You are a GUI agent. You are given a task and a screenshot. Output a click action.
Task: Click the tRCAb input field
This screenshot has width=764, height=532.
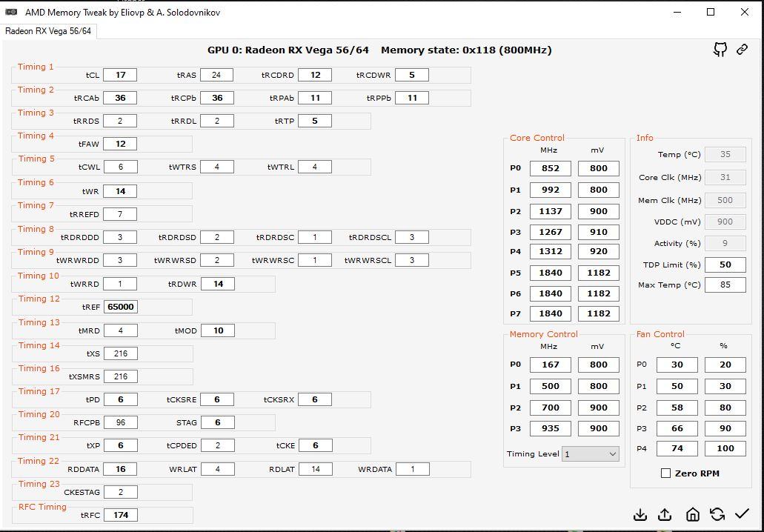[120, 98]
